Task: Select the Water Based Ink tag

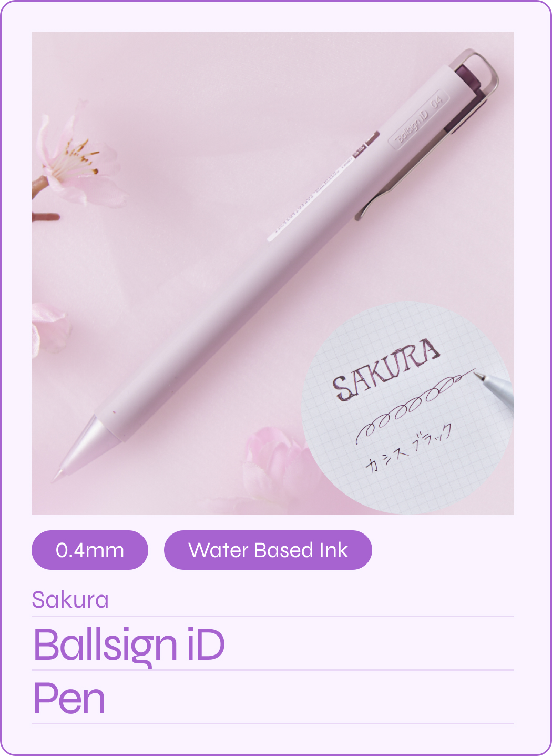Action: coord(268,550)
